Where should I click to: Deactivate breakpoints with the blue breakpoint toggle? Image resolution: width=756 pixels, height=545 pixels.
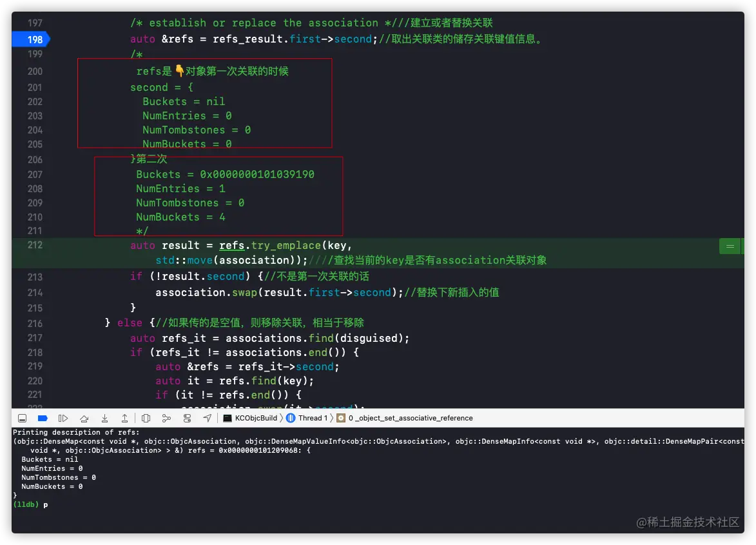(43, 418)
